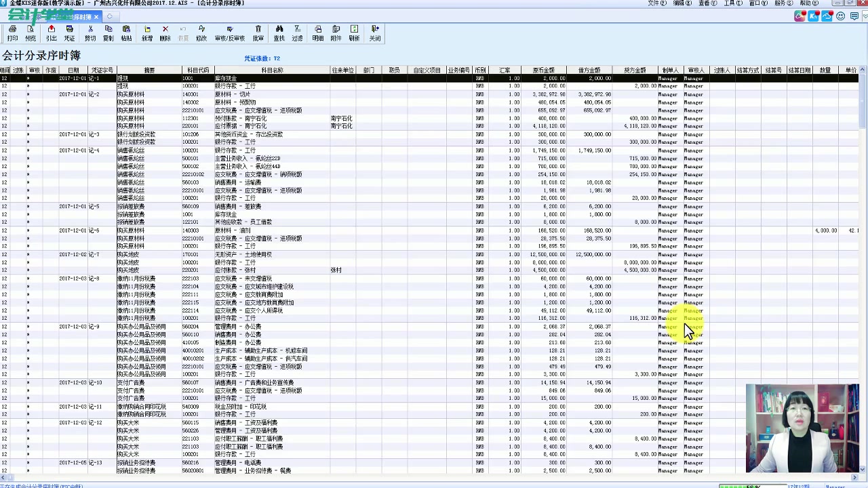Click the 科目名称 column header

[272, 70]
